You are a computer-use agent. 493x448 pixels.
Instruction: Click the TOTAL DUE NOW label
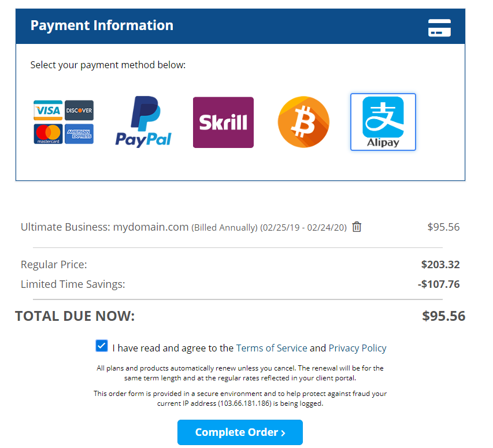(75, 316)
